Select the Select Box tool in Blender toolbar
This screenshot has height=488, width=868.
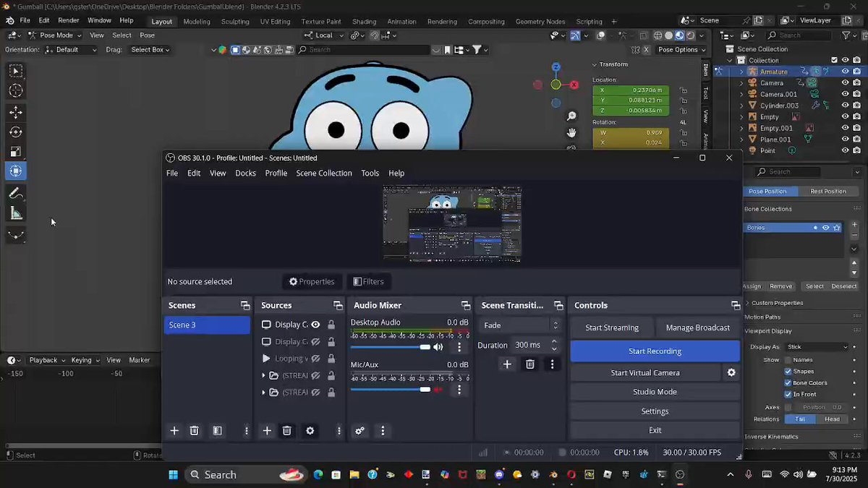[x=15, y=71]
